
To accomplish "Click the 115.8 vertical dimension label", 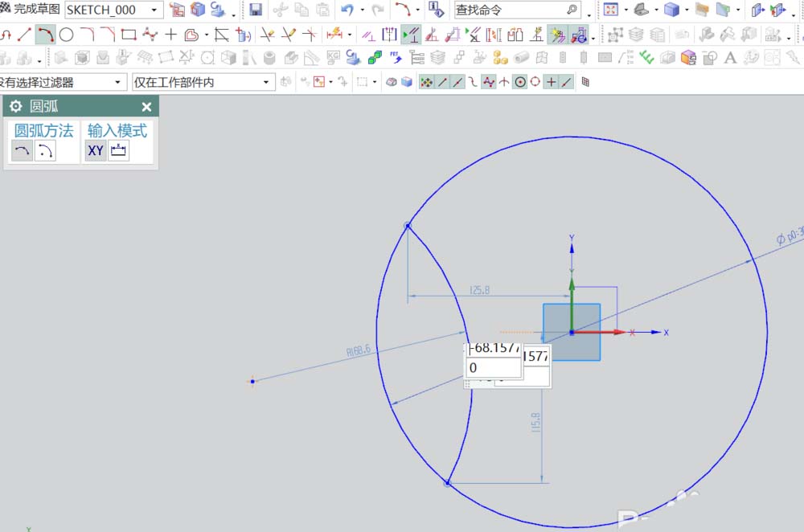I will coord(535,423).
